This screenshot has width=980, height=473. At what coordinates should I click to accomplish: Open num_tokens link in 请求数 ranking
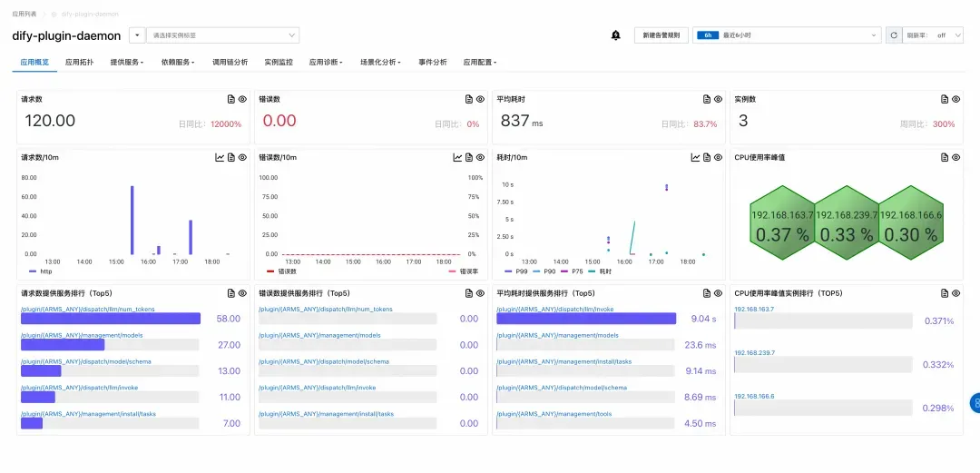[x=87, y=309]
